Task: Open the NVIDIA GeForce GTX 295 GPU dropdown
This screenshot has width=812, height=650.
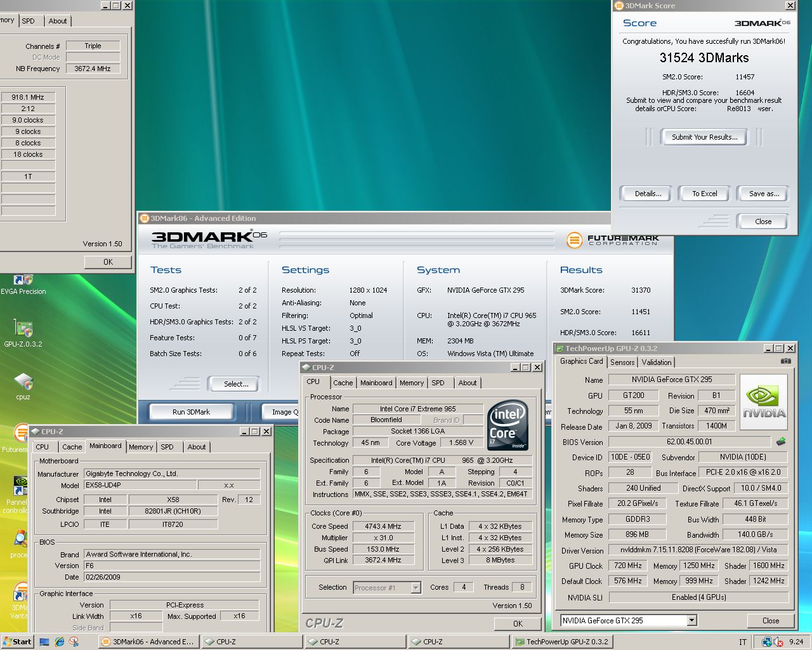Action: coord(691,620)
